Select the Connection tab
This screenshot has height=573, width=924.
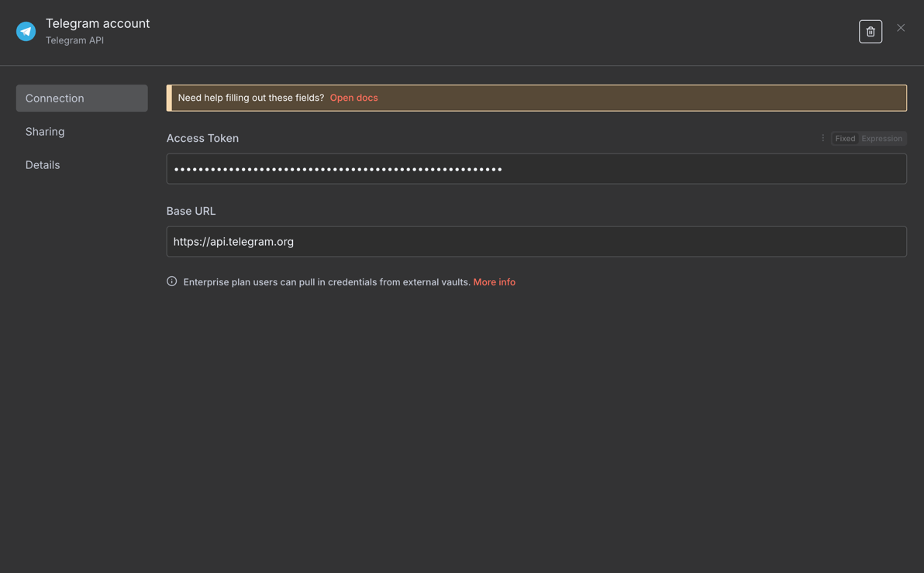pos(82,98)
